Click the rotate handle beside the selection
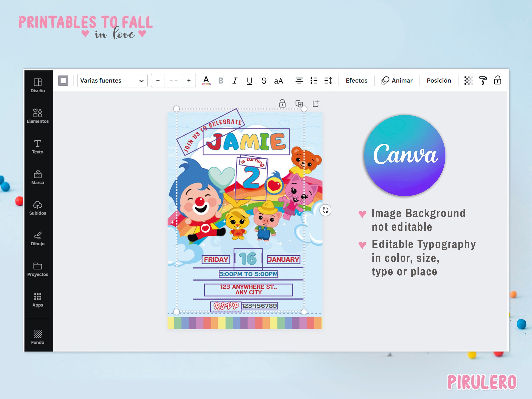532x399 pixels. point(325,210)
